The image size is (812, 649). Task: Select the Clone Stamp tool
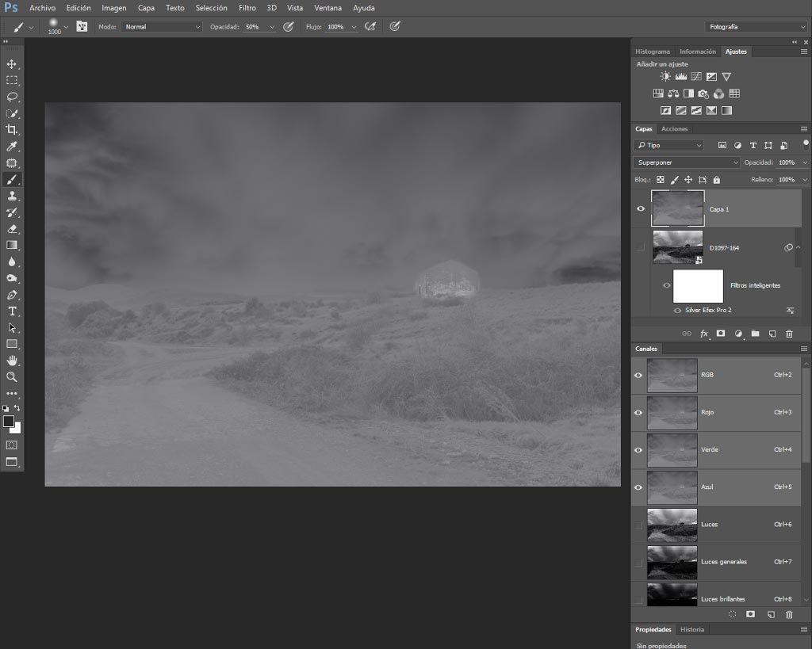[11, 197]
